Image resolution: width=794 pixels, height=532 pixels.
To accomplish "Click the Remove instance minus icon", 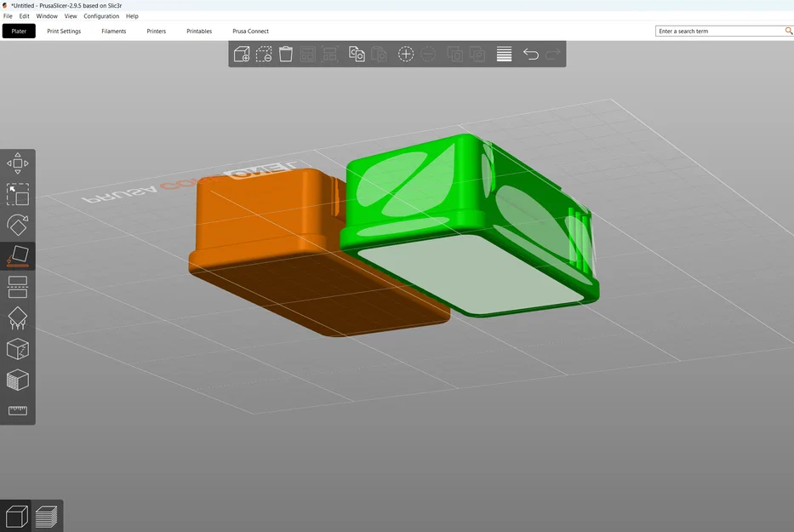I will (x=428, y=54).
